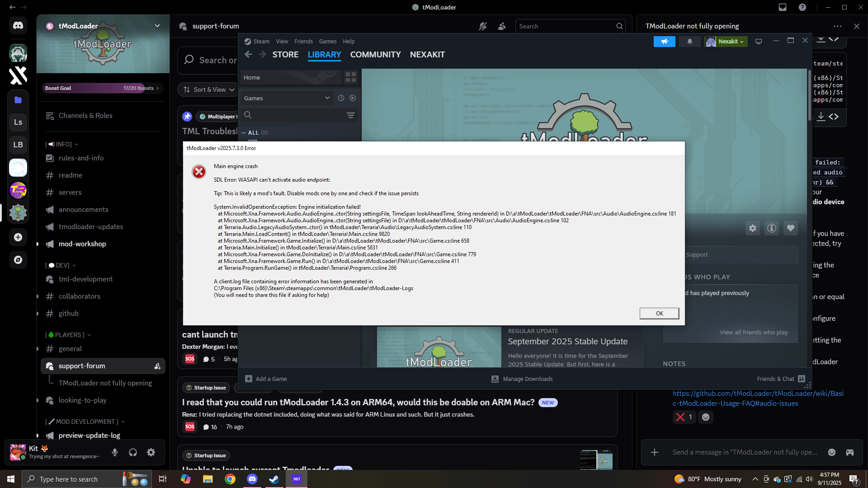Open Discord Explore/Discover compass icon

[18, 260]
